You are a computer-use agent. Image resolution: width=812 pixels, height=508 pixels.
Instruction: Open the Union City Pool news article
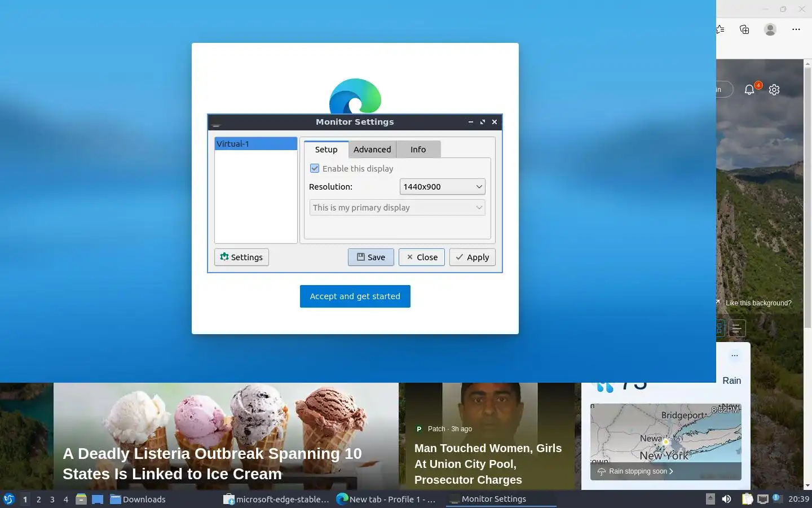(x=488, y=464)
